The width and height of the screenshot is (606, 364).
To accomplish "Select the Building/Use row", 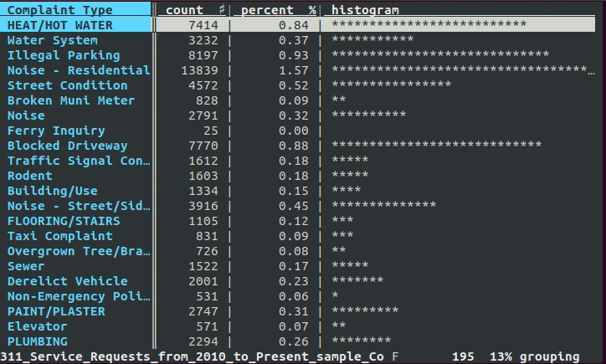I will click(x=298, y=191).
